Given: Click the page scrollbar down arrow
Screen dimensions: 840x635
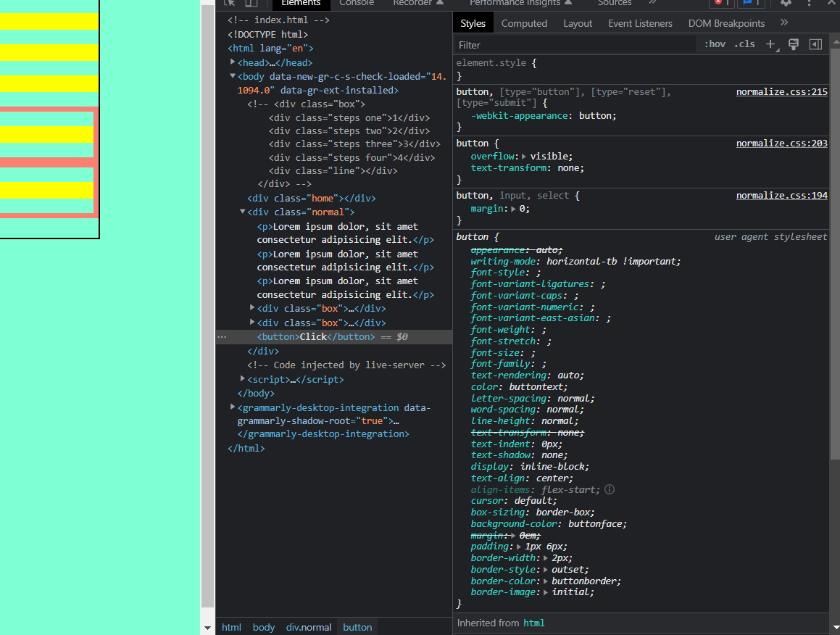Looking at the screenshot, I should coord(207,628).
